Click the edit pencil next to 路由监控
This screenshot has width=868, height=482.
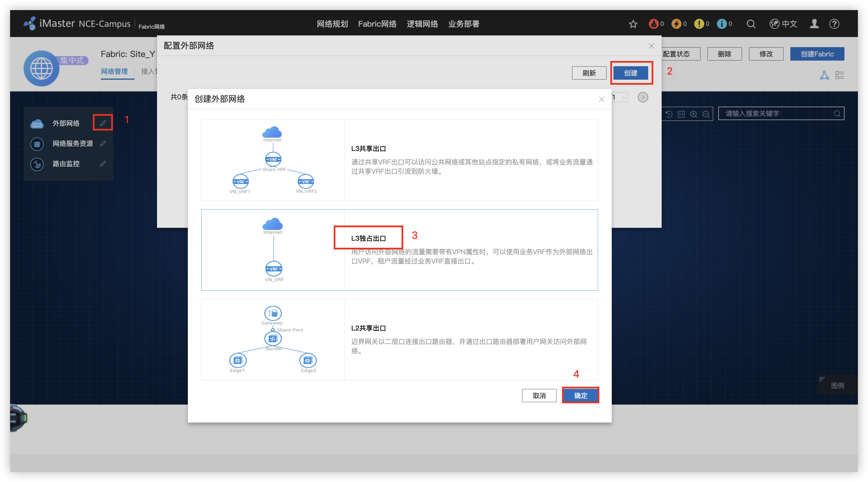pos(103,164)
